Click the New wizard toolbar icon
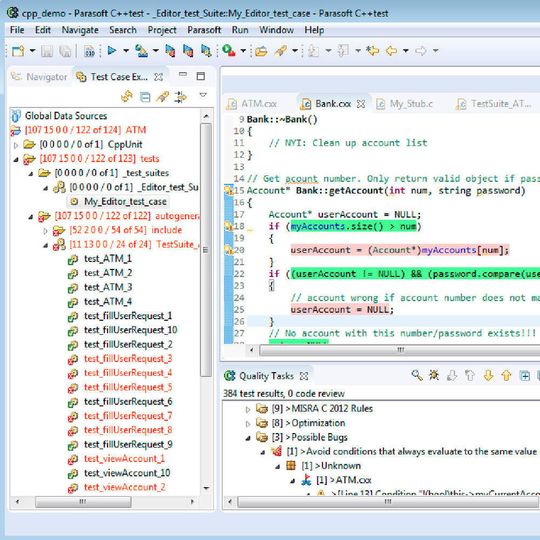 tap(18, 51)
